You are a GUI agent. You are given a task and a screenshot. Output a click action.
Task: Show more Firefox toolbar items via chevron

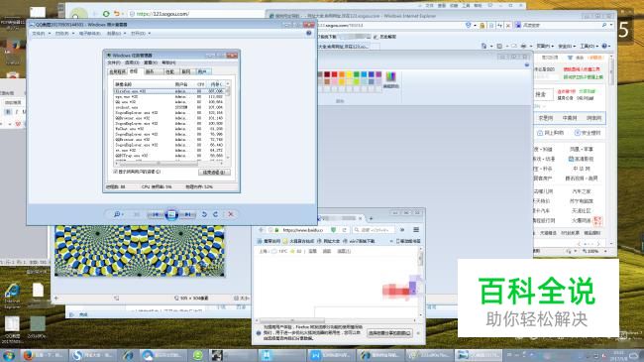[x=402, y=230]
